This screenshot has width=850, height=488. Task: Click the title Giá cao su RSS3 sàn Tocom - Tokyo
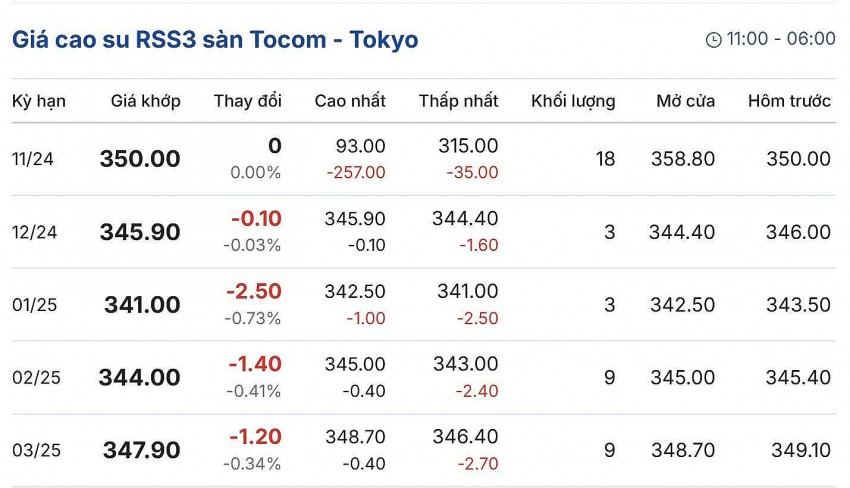215,40
